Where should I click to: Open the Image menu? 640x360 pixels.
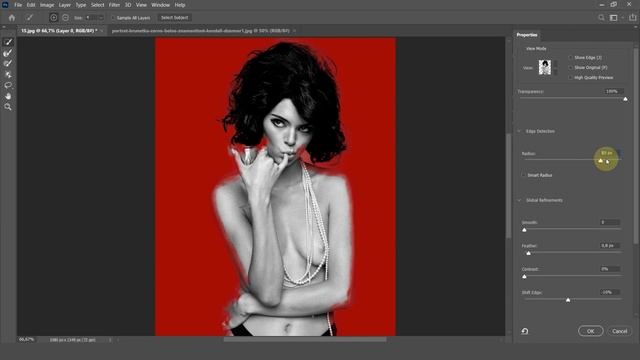[x=47, y=5]
